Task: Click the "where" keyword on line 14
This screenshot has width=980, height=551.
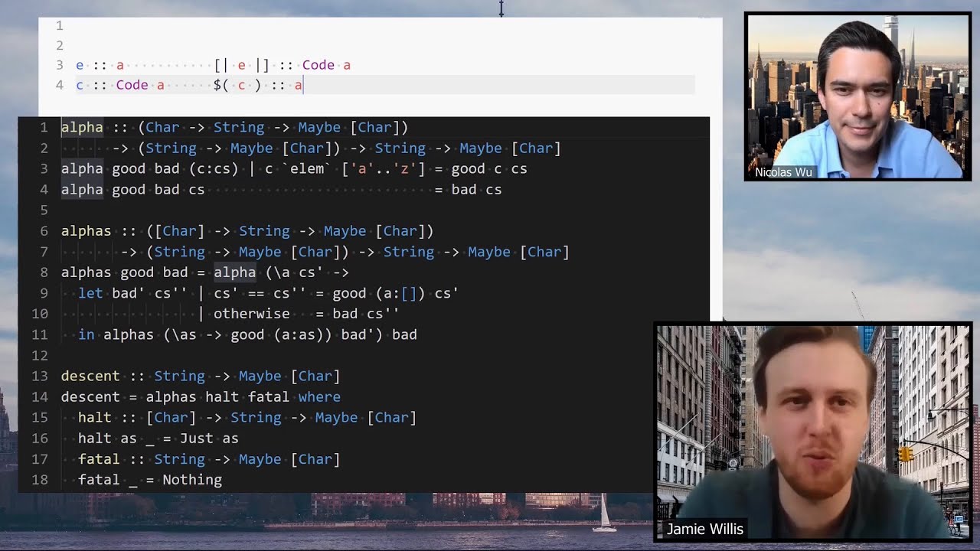Action: (x=319, y=396)
